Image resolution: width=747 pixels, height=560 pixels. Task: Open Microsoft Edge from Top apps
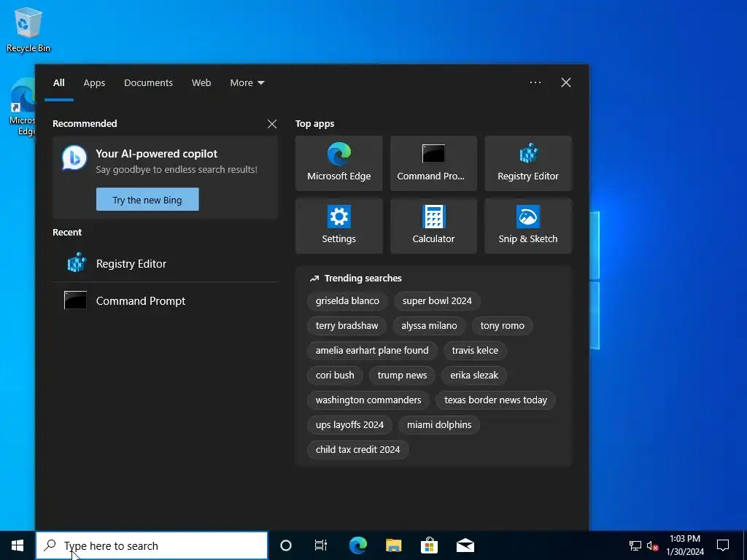coord(338,163)
